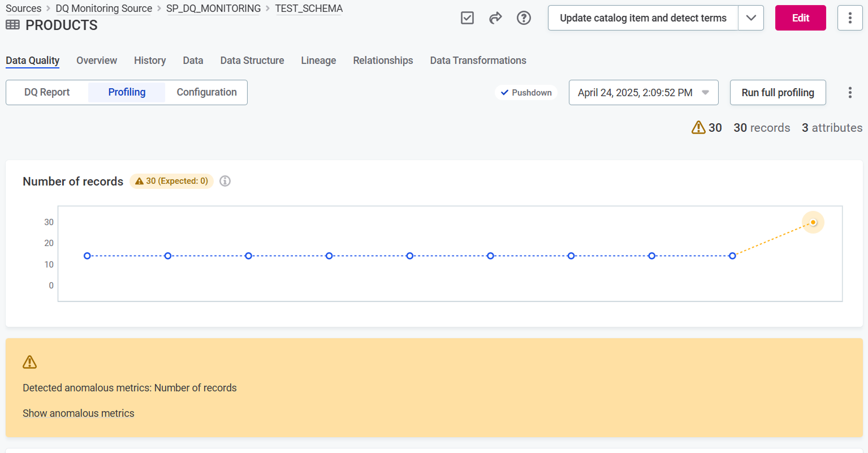This screenshot has width=868, height=453.
Task: Click the info icon beside Number of records
Action: [225, 181]
